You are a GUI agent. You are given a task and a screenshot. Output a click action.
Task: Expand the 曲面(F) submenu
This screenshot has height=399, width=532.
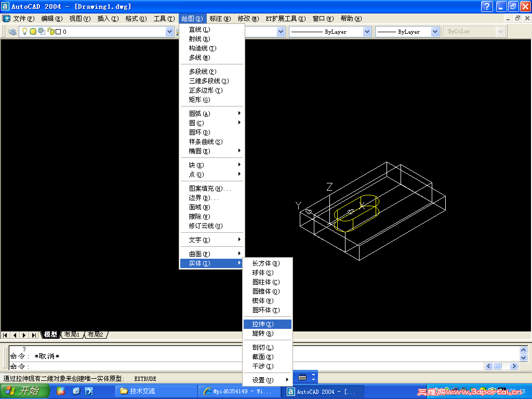tap(212, 254)
